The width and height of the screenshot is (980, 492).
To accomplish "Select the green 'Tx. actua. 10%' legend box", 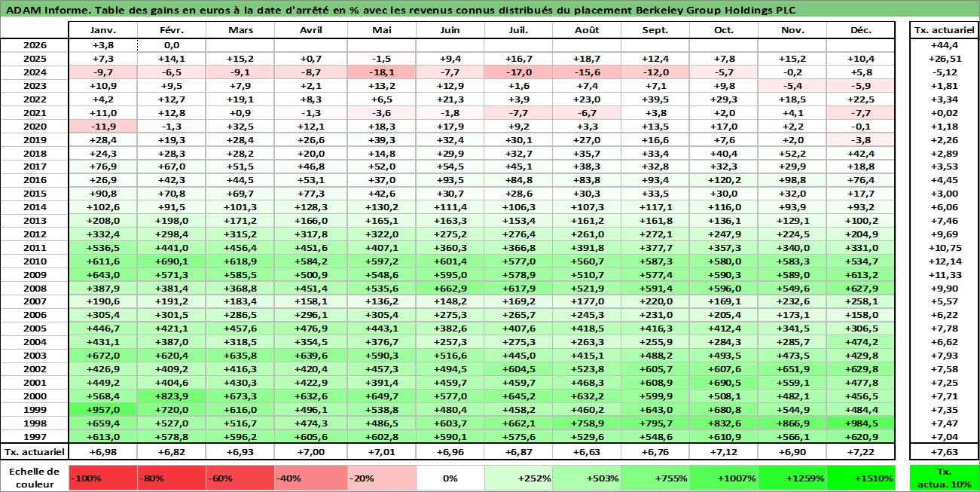I will [944, 478].
